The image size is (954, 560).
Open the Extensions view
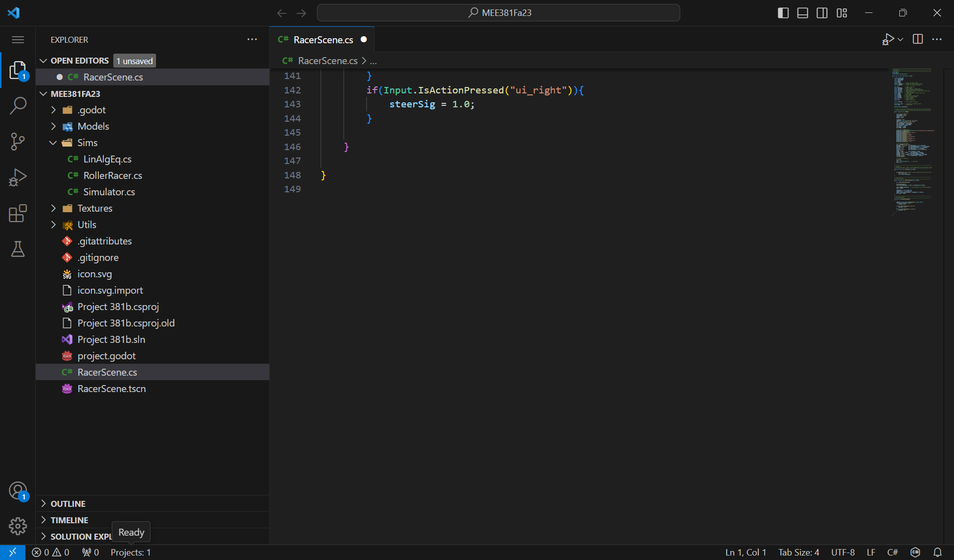[x=18, y=213]
